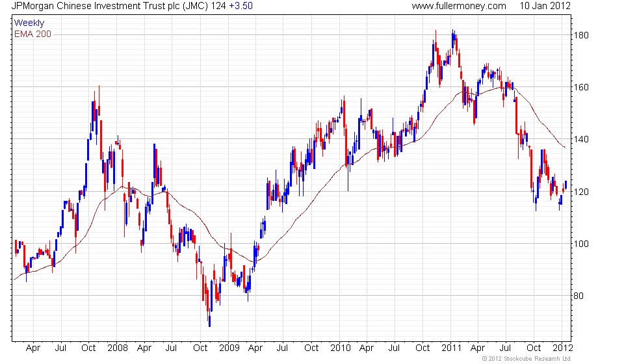Click the +3.50 price change value
This screenshot has width=624, height=364.
click(x=240, y=6)
